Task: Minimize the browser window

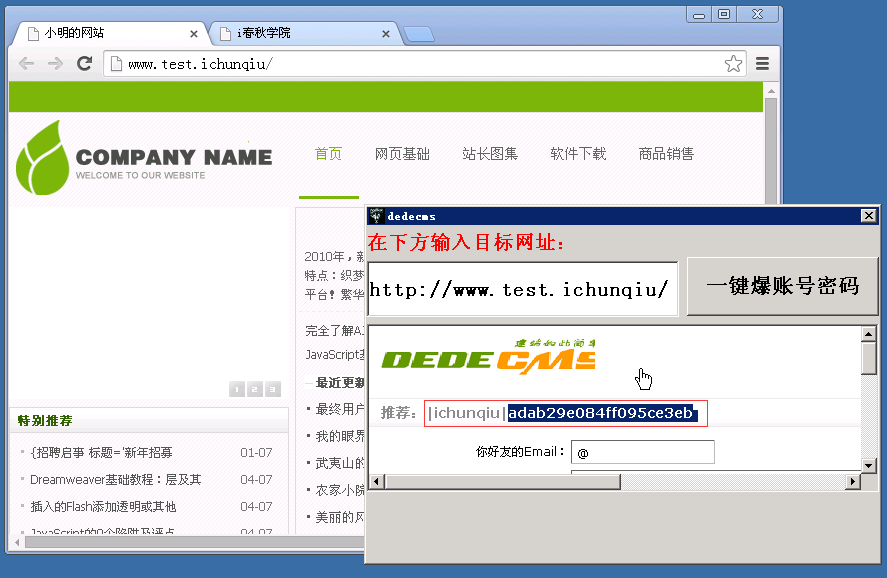Action: [699, 15]
